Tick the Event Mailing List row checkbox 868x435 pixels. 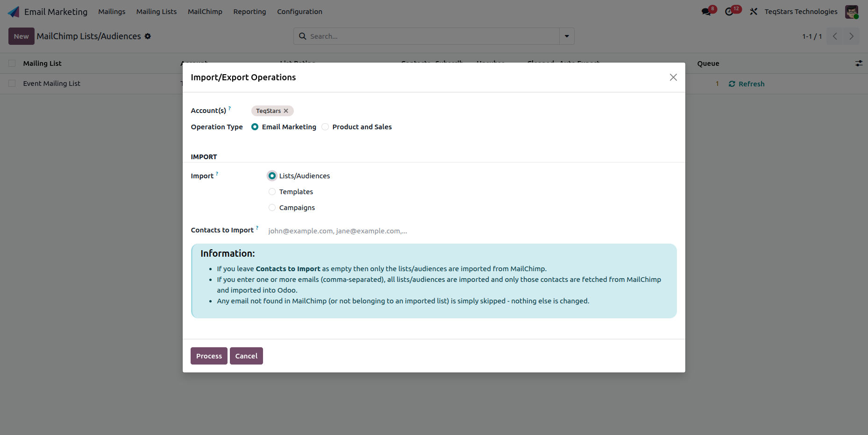[12, 84]
